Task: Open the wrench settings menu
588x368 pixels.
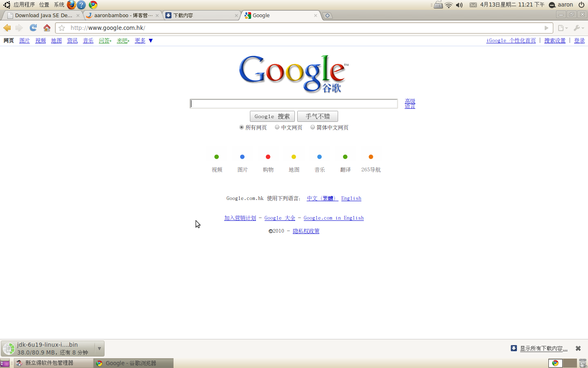Action: pyautogui.click(x=579, y=28)
